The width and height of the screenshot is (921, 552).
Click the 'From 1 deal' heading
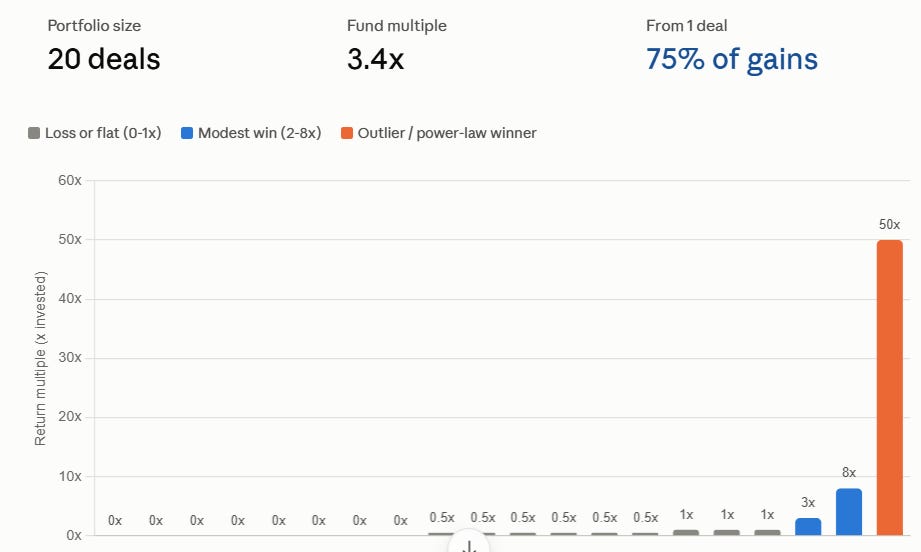(x=687, y=26)
